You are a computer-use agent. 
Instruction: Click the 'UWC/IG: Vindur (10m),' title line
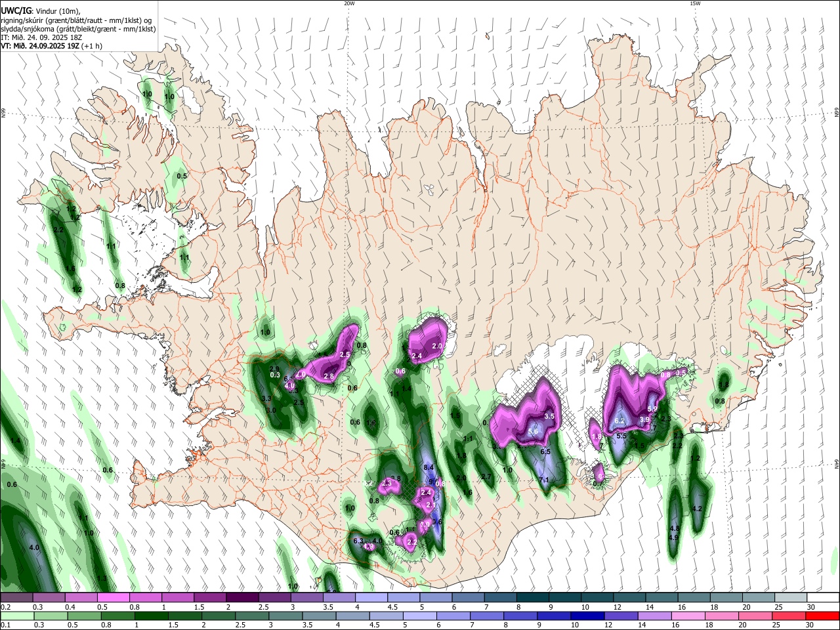[41, 10]
